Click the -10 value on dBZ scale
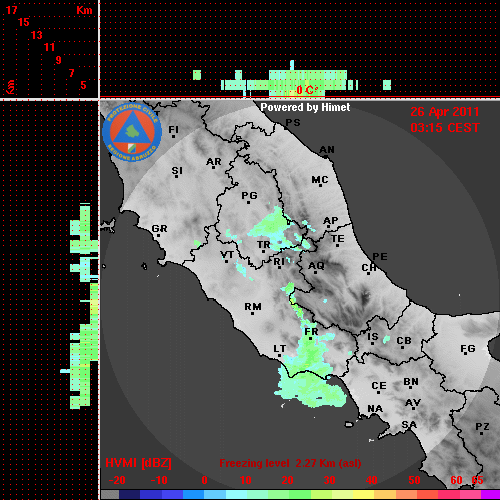The height and width of the screenshot is (500, 500). (159, 480)
